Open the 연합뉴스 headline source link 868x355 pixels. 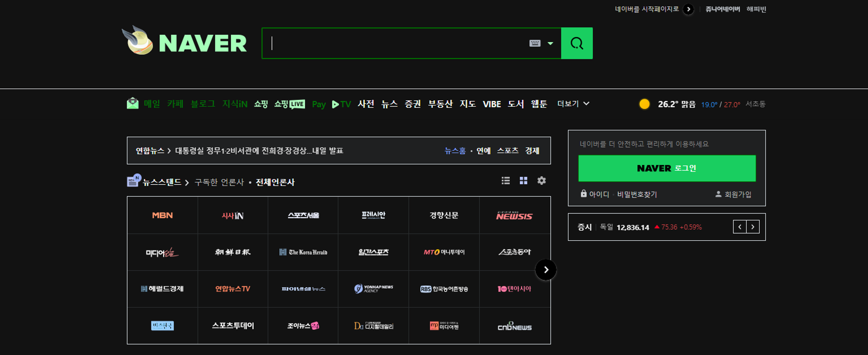click(150, 151)
